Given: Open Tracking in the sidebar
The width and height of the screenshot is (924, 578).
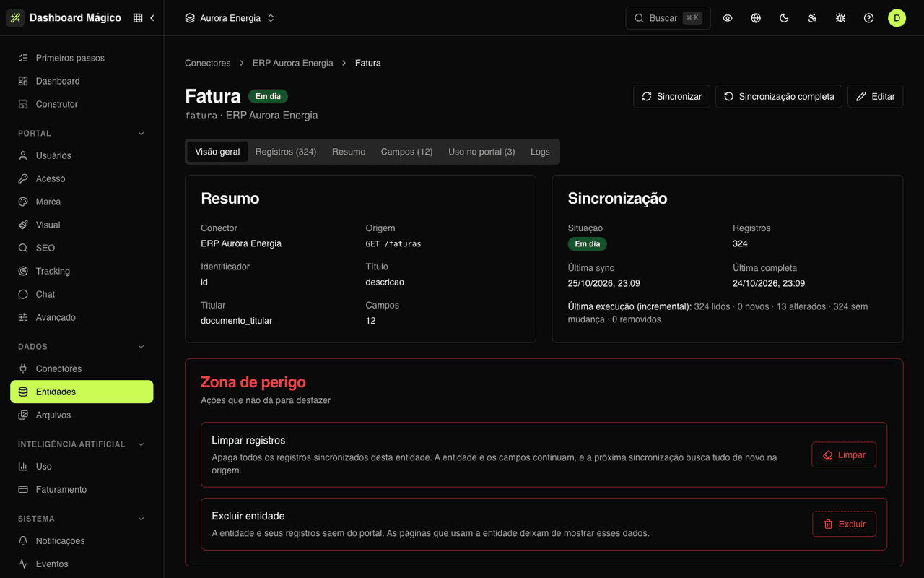Looking at the screenshot, I should tap(82, 271).
